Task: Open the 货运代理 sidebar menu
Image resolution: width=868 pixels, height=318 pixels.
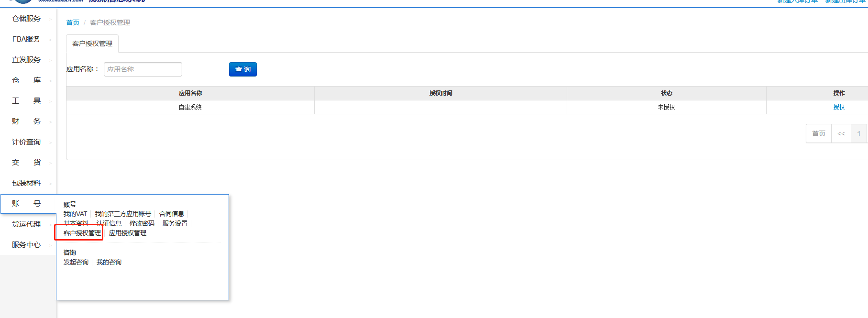Action: (26, 224)
